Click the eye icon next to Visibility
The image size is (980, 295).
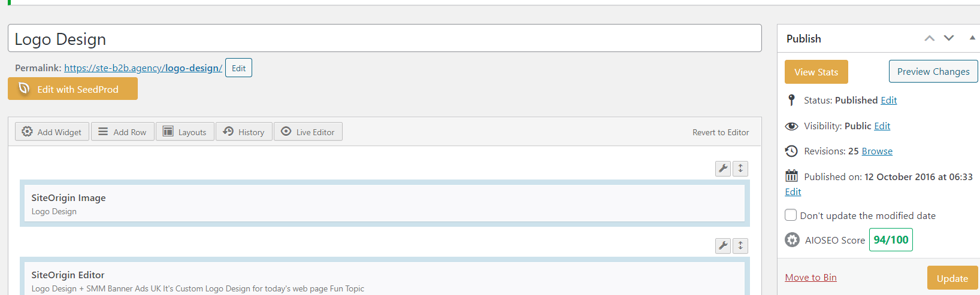pos(791,126)
